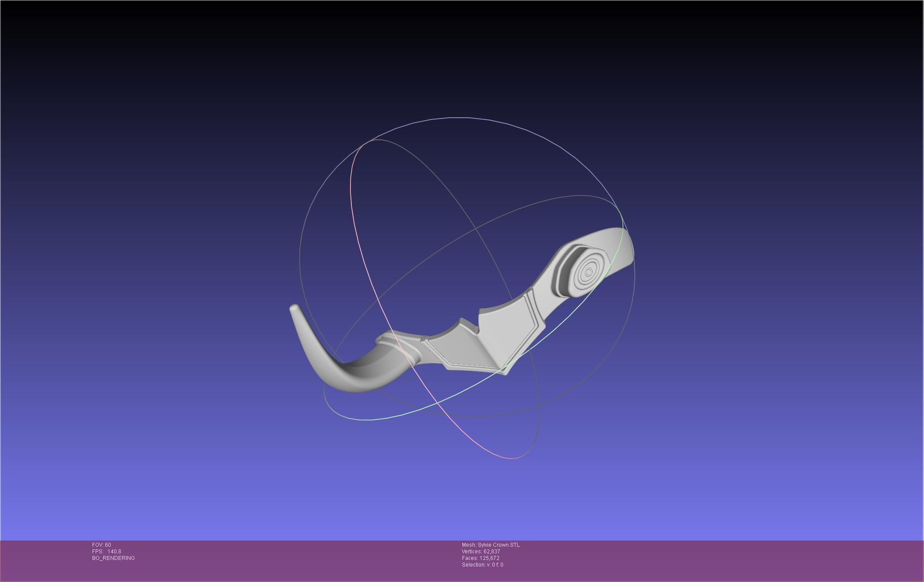
Task: Click the Faces: 125,672 count text
Action: [480, 558]
